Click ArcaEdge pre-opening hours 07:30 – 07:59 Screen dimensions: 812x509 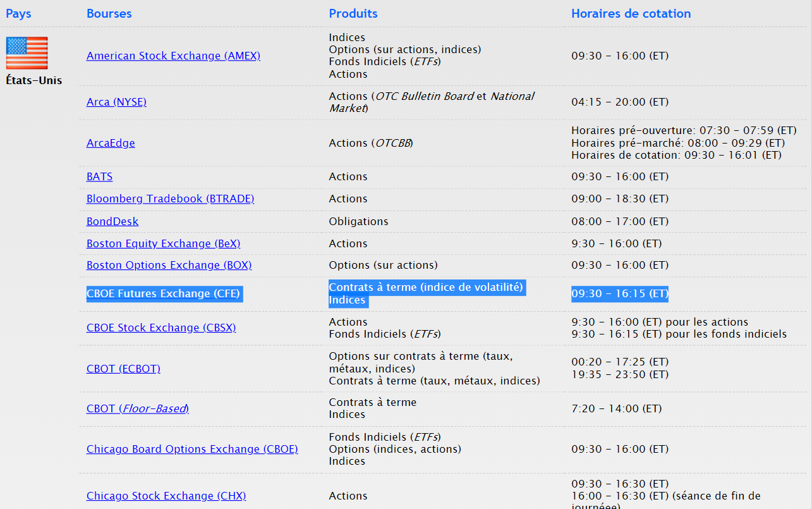click(684, 130)
